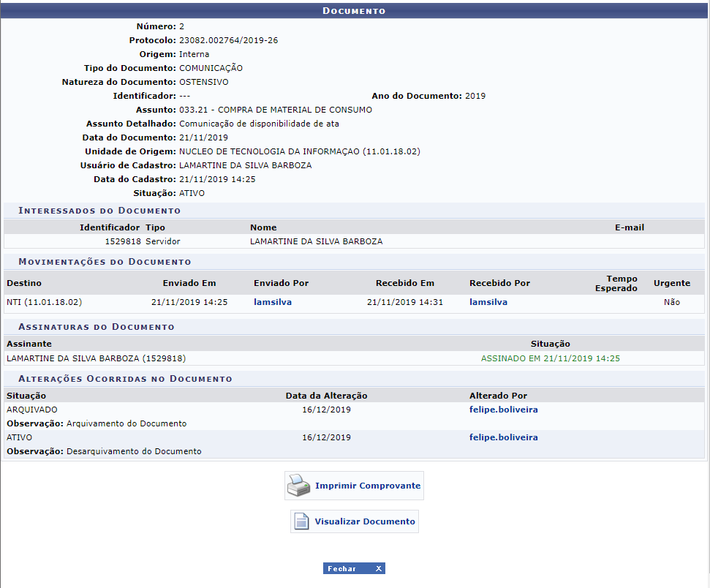Select felipe.boliveira in the ARQUIVADO row
710x588 pixels.
(503, 410)
